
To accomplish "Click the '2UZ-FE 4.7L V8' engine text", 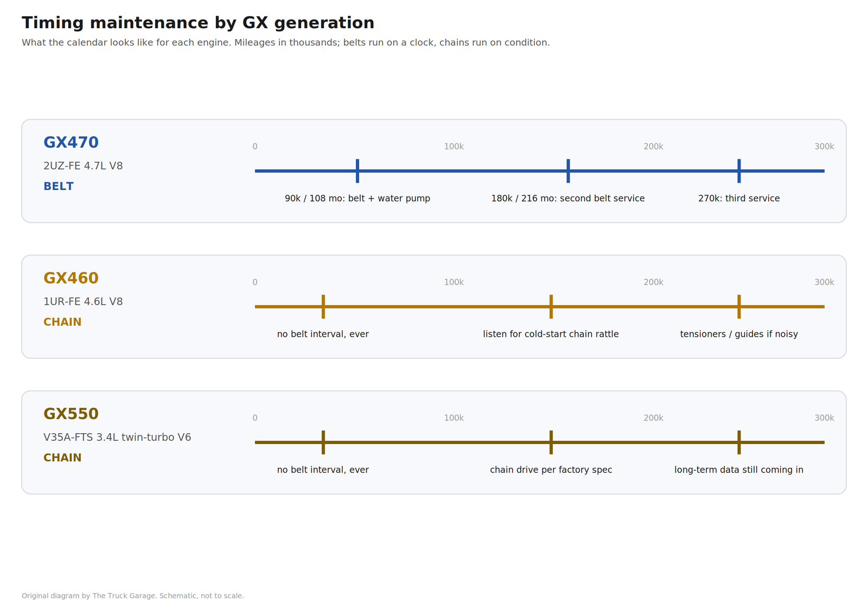I will click(x=83, y=166).
